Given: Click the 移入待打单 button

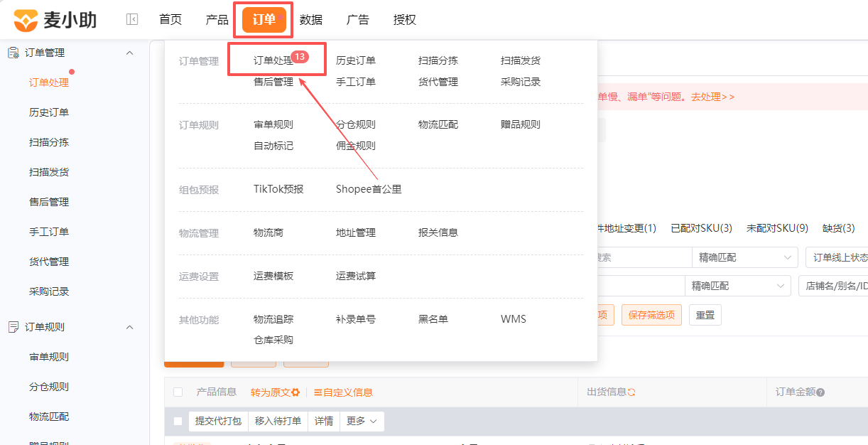Looking at the screenshot, I should pyautogui.click(x=278, y=421).
